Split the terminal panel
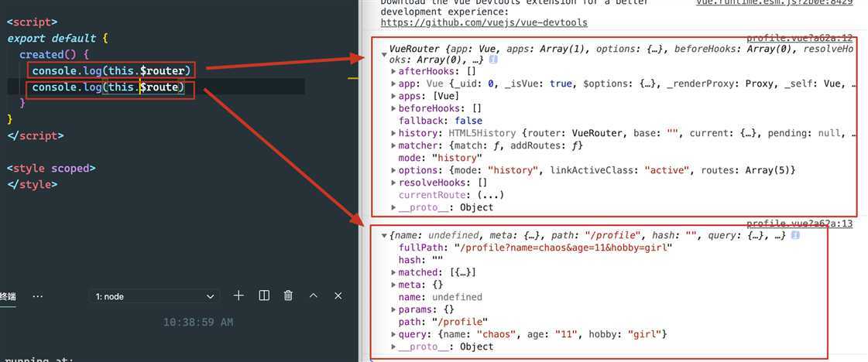This screenshot has height=362, width=868. coord(264,295)
